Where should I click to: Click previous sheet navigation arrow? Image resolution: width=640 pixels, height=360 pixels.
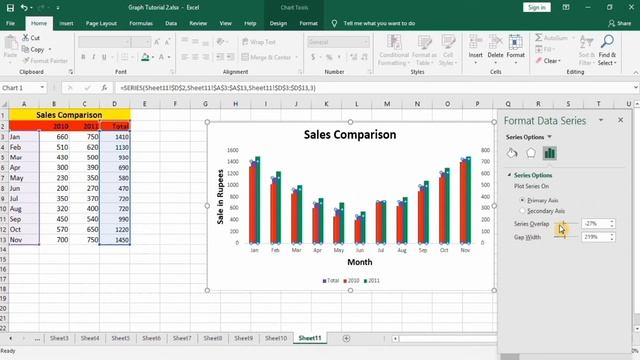pyautogui.click(x=10, y=338)
